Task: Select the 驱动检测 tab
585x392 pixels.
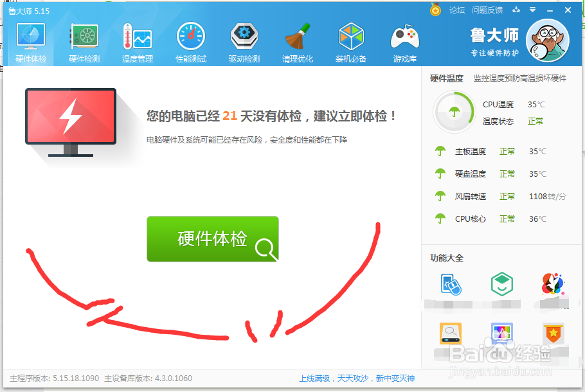Action: pyautogui.click(x=244, y=43)
